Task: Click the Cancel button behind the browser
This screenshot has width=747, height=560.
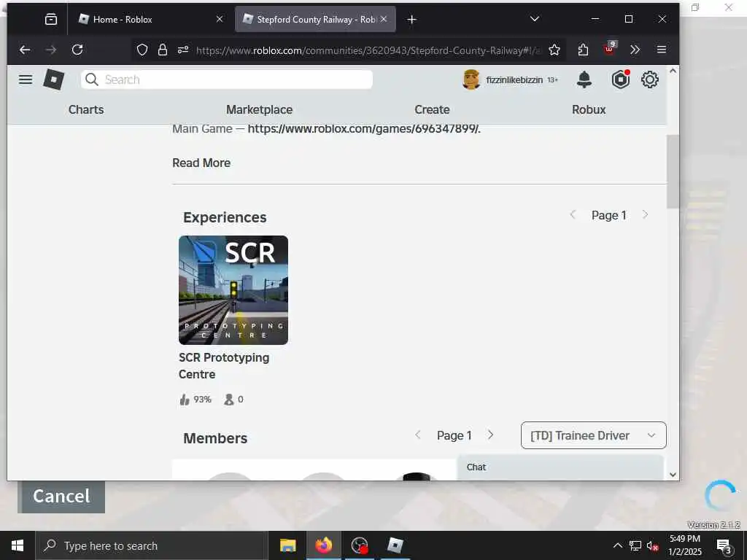Action: (x=61, y=496)
